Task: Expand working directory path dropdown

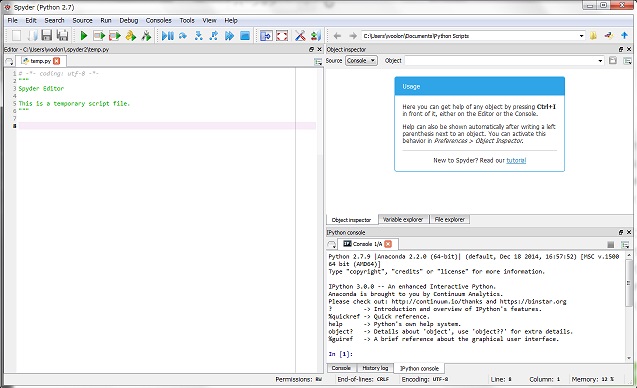Action: [x=581, y=36]
